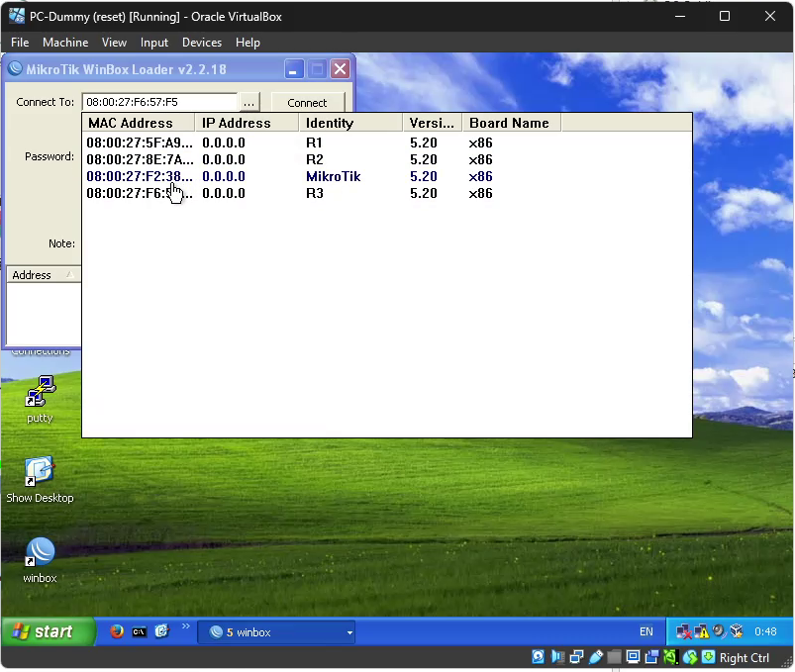Screen dimensions: 795x672
Task: Click the WinBox Loader title bar icon
Action: pos(15,68)
